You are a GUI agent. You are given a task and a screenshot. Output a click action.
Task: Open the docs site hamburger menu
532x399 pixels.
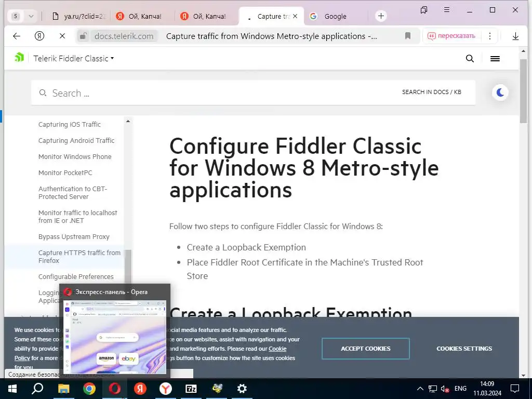tap(495, 59)
